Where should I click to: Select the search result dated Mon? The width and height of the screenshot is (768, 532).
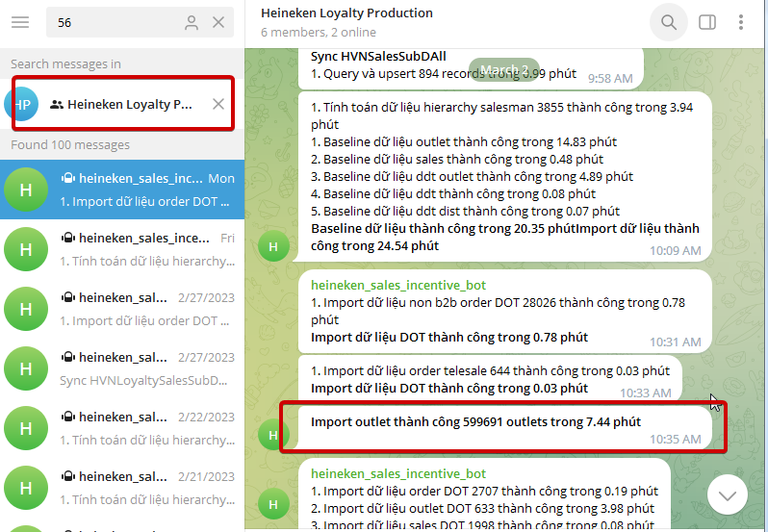point(122,190)
